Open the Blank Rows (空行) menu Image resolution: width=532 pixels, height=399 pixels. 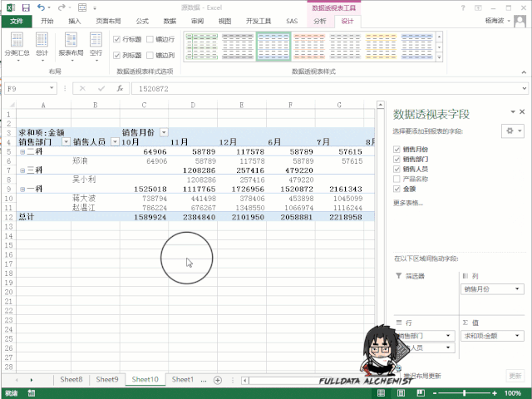coord(96,47)
